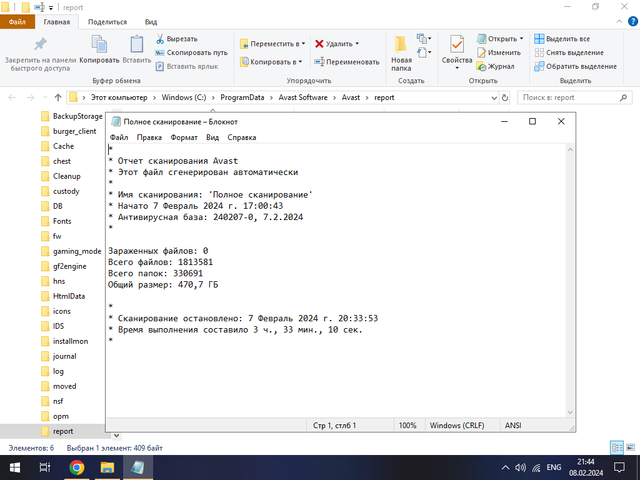Open the Свойства properties button

coord(457,51)
